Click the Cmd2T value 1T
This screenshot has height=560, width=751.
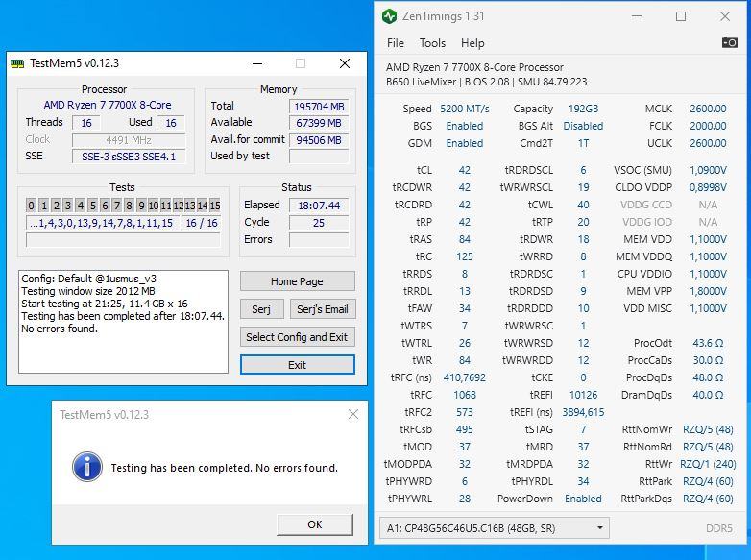coord(583,143)
